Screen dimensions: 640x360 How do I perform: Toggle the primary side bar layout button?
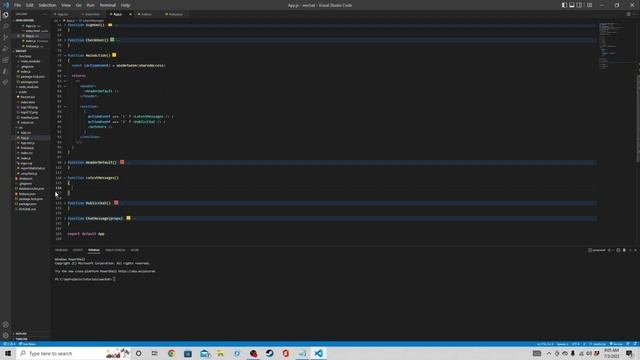click(x=564, y=5)
